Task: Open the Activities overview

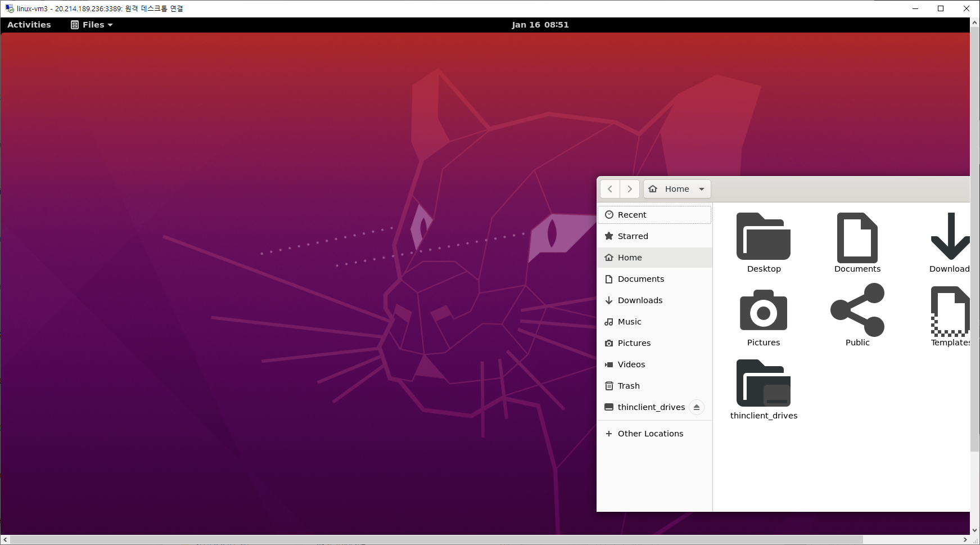Action: click(x=29, y=25)
